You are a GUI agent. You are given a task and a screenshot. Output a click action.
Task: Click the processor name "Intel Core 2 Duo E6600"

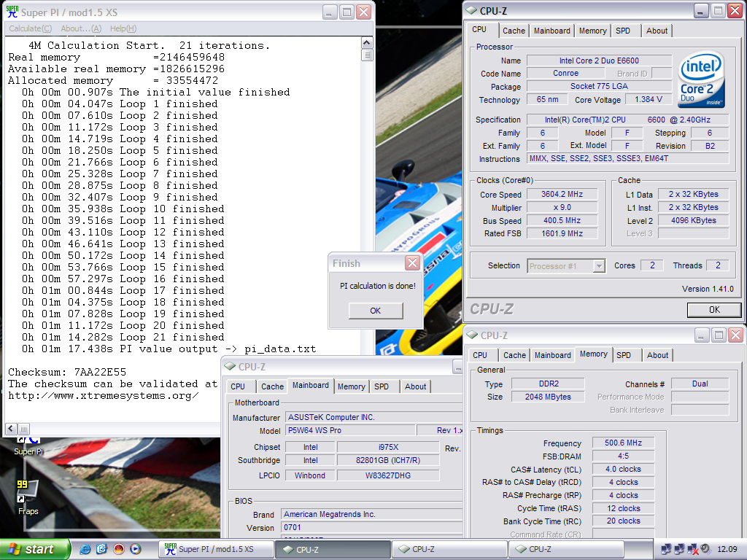tap(600, 61)
